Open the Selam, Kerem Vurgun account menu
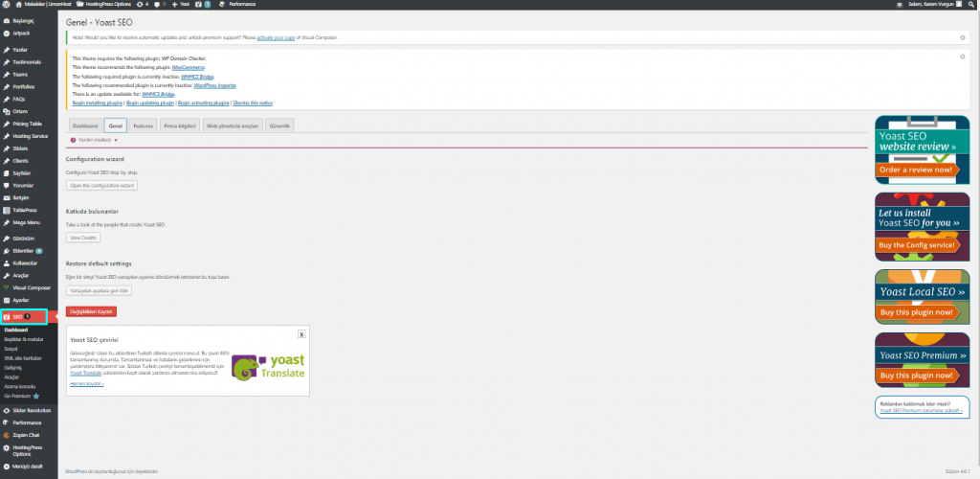 pyautogui.click(x=934, y=4)
